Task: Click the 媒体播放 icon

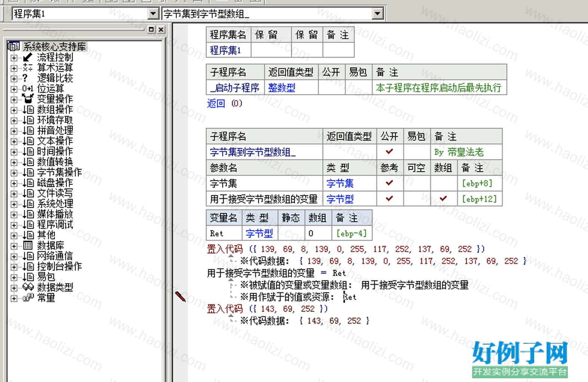Action: tap(28, 214)
